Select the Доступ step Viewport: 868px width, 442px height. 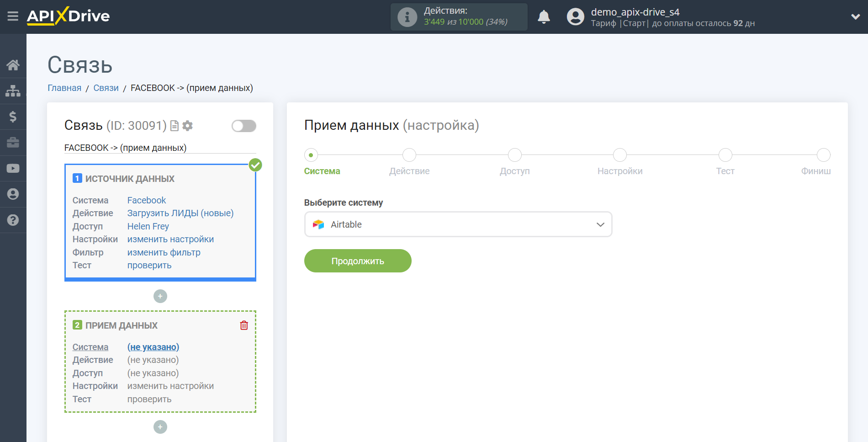(x=515, y=155)
